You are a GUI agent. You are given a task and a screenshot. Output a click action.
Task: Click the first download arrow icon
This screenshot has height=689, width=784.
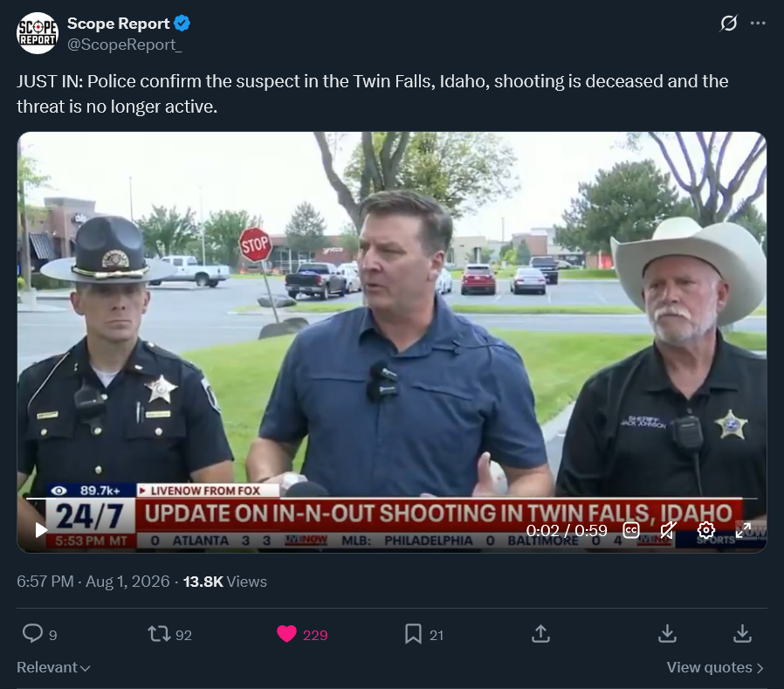[667, 634]
